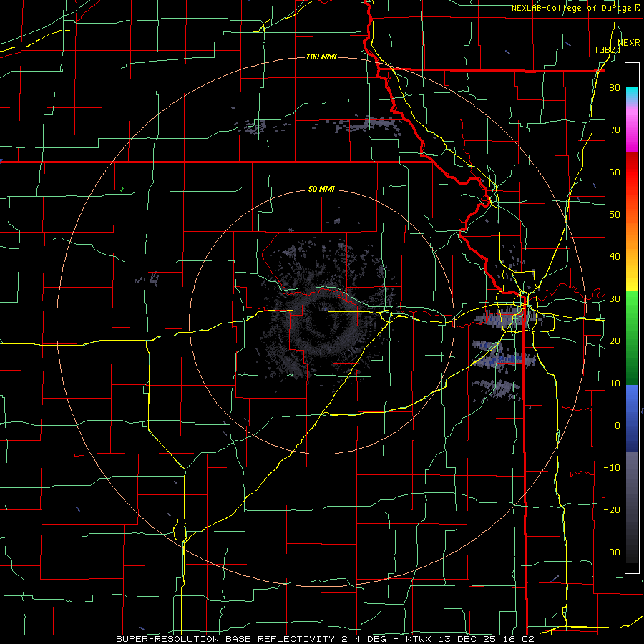
Task: Click the 0 value on the color scale
Action: pyautogui.click(x=618, y=426)
